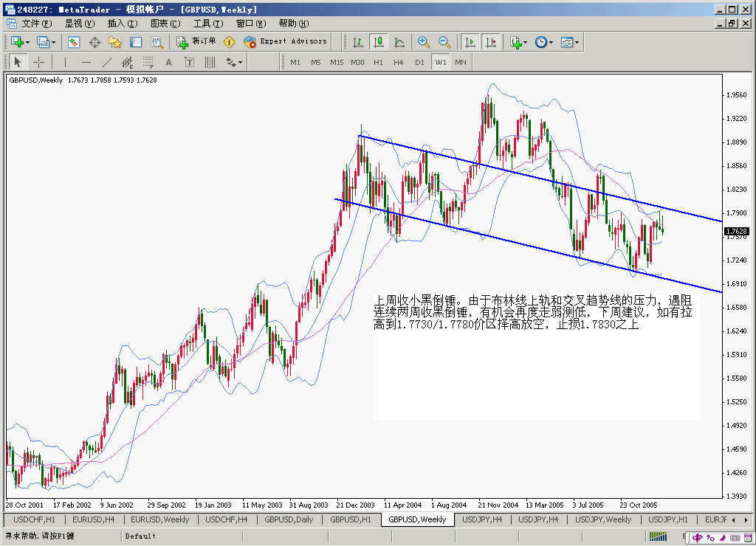Open the 图表 menu

pos(165,24)
